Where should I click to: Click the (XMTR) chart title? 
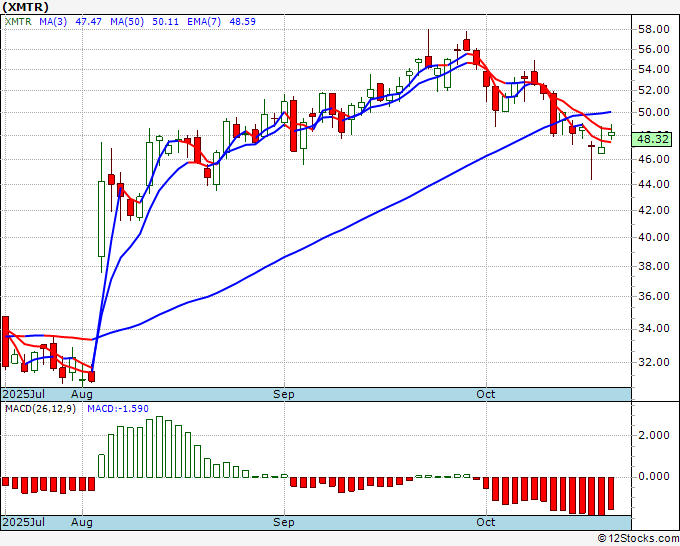pyautogui.click(x=25, y=7)
